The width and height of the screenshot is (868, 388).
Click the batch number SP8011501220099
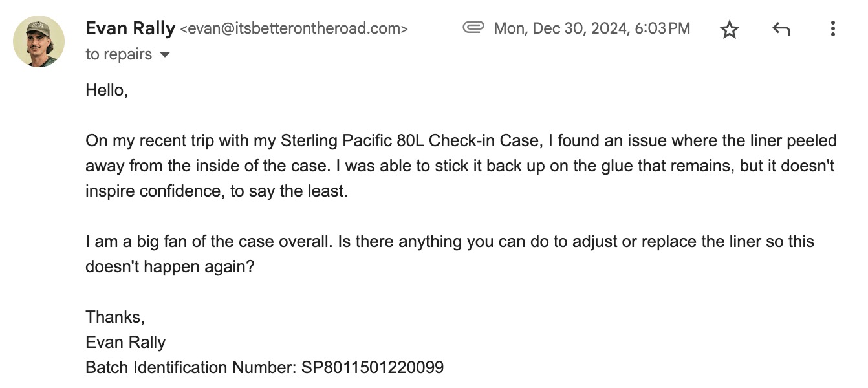373,368
